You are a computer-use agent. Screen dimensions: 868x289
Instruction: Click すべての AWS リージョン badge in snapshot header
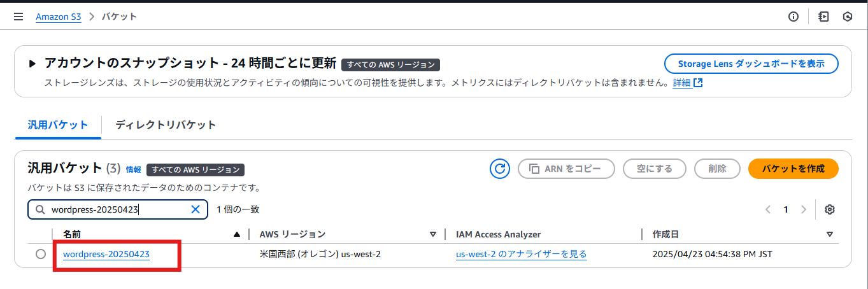390,65
